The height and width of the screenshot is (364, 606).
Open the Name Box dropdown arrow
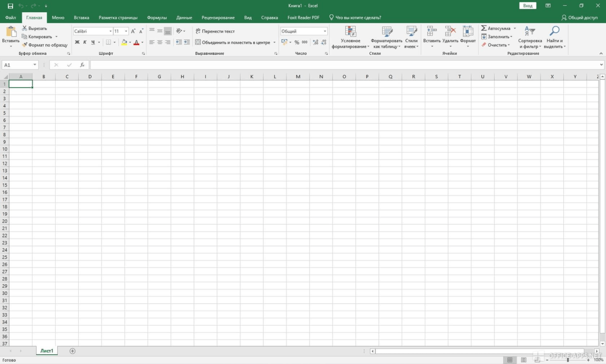point(35,65)
